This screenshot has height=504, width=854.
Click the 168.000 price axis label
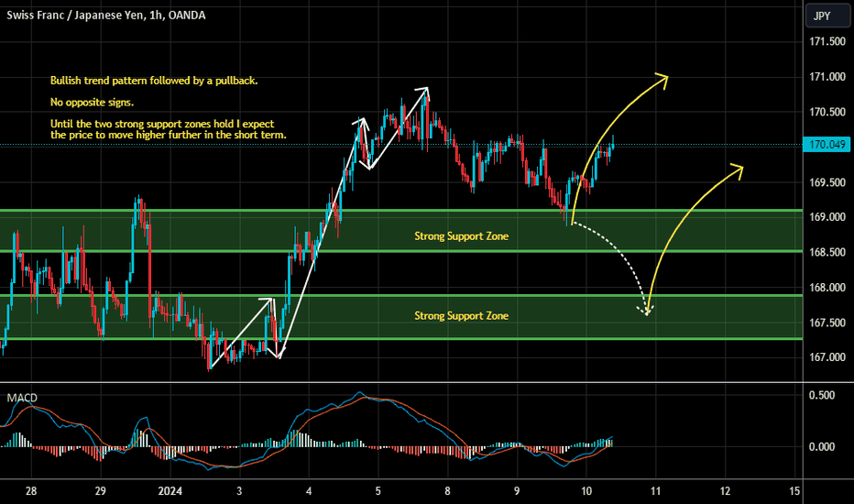(x=827, y=287)
